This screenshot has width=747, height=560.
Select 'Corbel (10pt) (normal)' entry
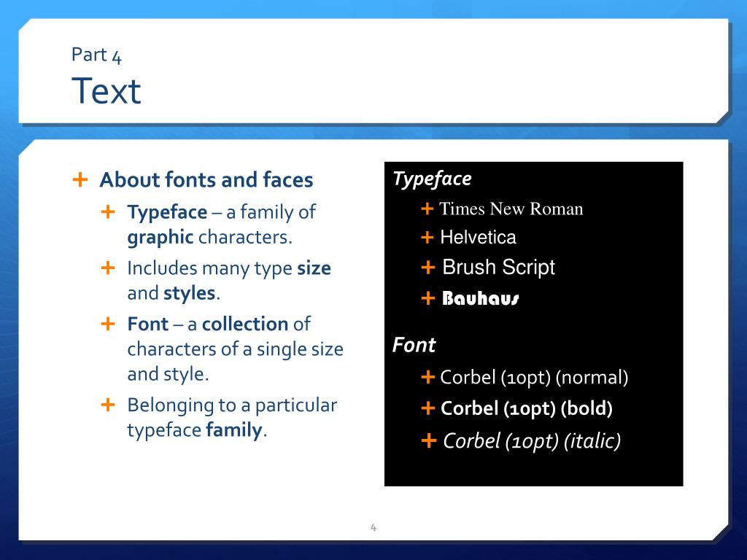click(x=534, y=378)
